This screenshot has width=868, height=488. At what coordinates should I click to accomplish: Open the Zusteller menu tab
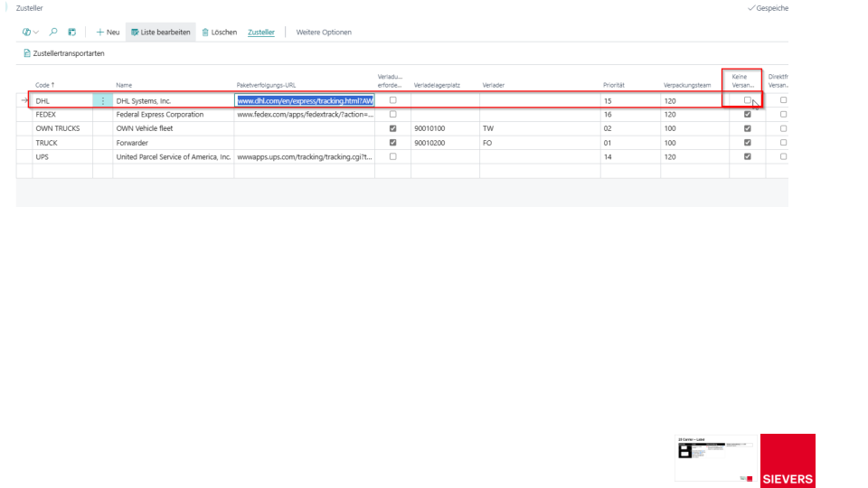coord(261,33)
